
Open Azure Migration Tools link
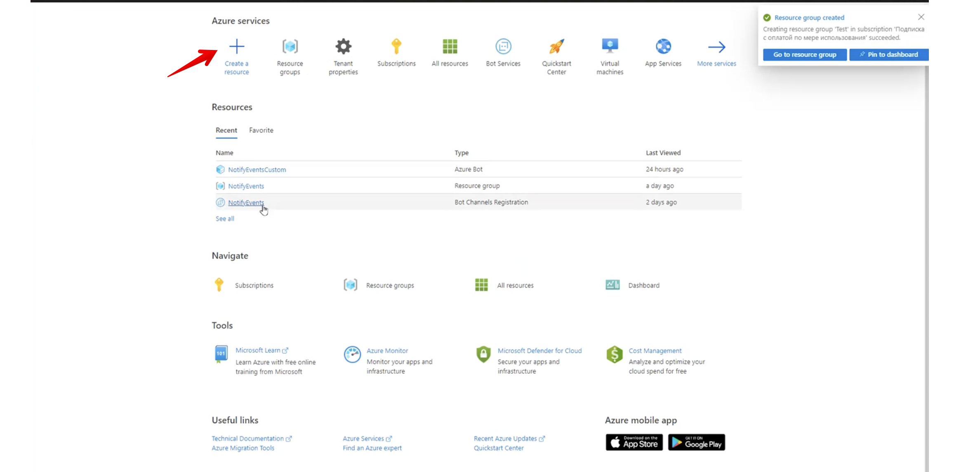pos(243,448)
